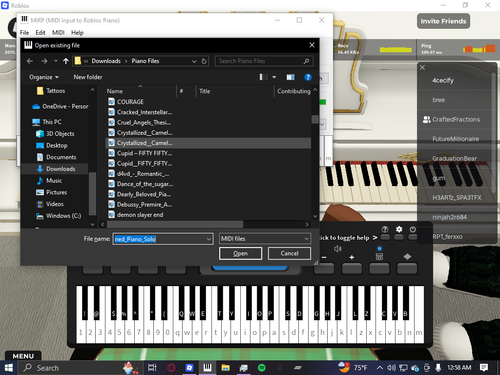Open the Roblox MENU button
Screen dimensions: 500x375
(x=23, y=356)
